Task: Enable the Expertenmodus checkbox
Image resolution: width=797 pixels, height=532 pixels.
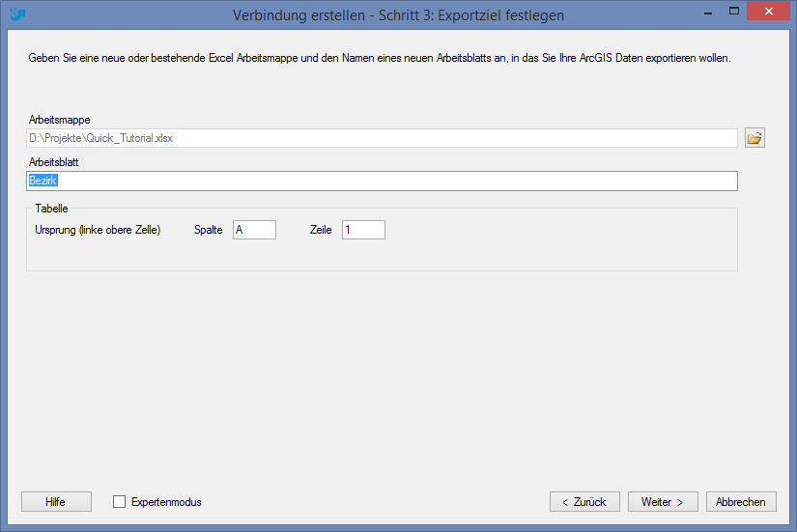Action: click(119, 502)
